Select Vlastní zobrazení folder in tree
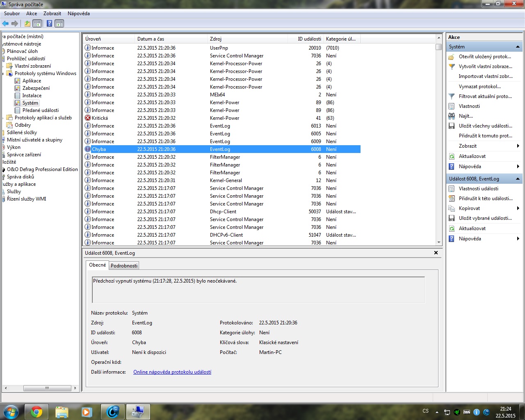The height and width of the screenshot is (420, 525). point(33,66)
